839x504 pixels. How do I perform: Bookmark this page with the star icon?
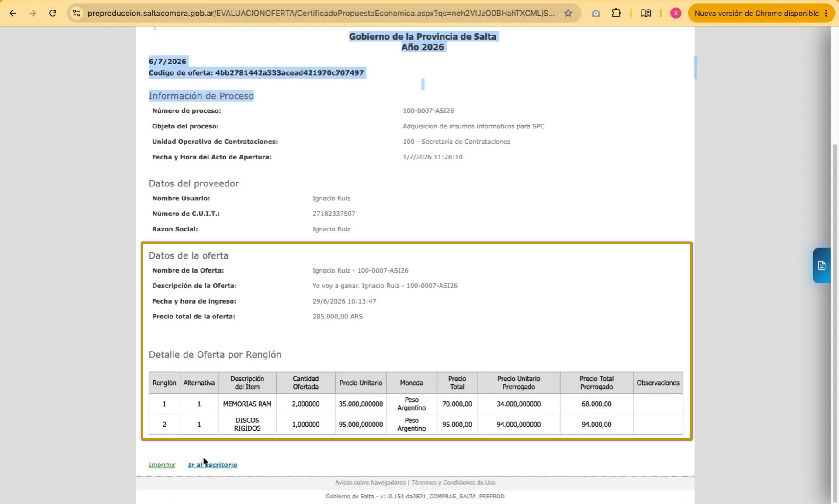coord(568,13)
